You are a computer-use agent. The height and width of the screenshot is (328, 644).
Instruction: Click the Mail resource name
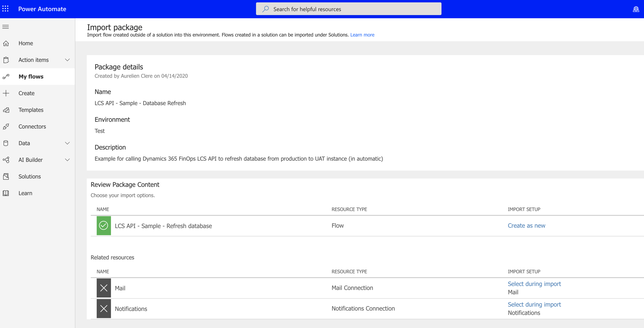pyautogui.click(x=120, y=288)
